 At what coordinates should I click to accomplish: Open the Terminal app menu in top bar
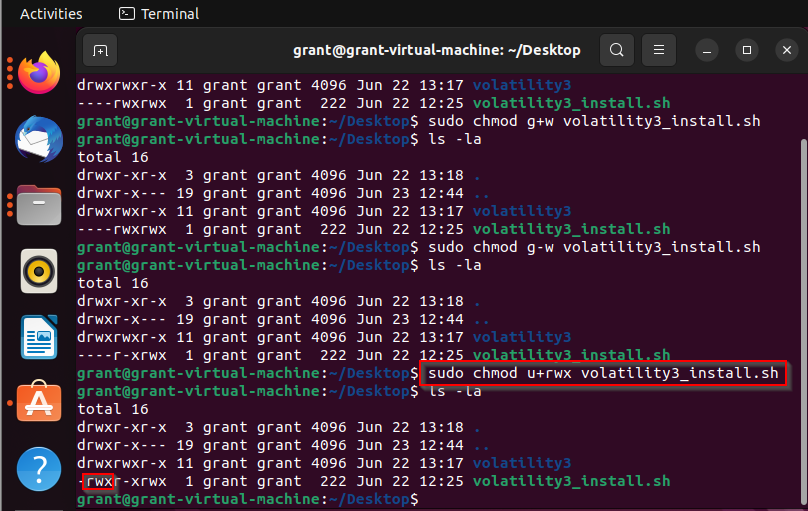coord(159,14)
